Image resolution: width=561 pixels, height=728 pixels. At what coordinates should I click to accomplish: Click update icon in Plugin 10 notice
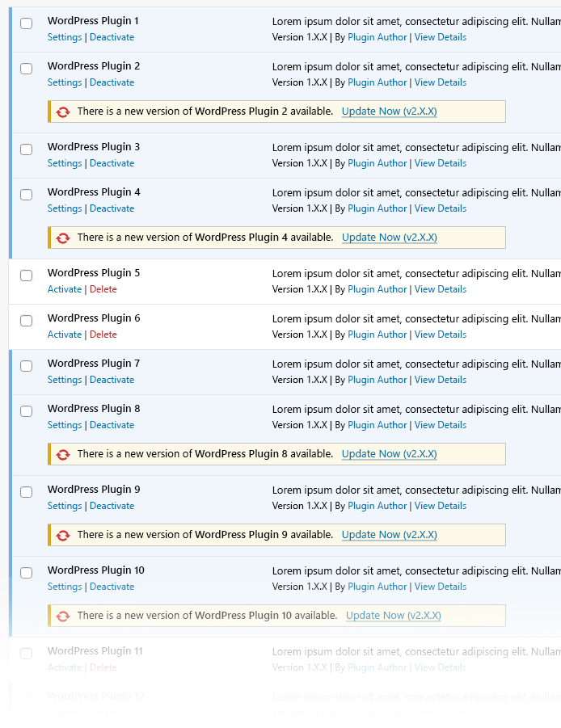click(x=63, y=616)
